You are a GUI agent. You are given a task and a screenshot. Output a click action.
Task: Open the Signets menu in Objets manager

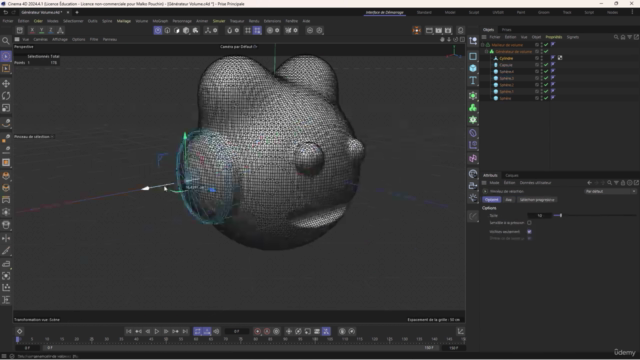pyautogui.click(x=573, y=37)
